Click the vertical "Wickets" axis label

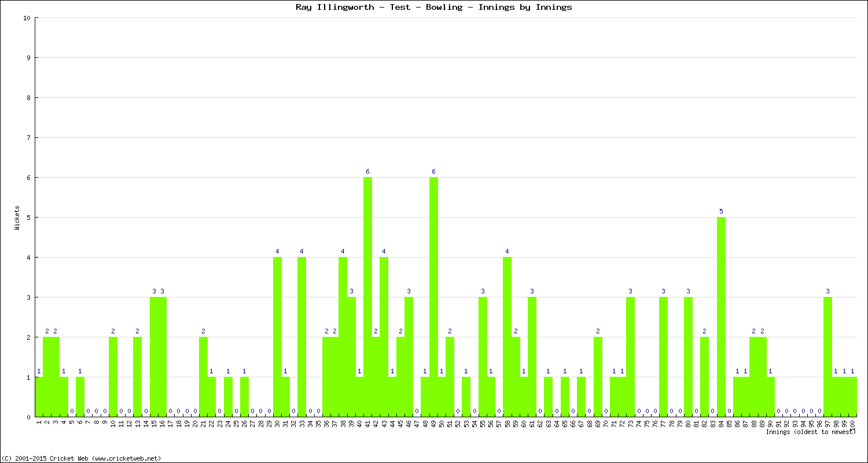(x=17, y=218)
